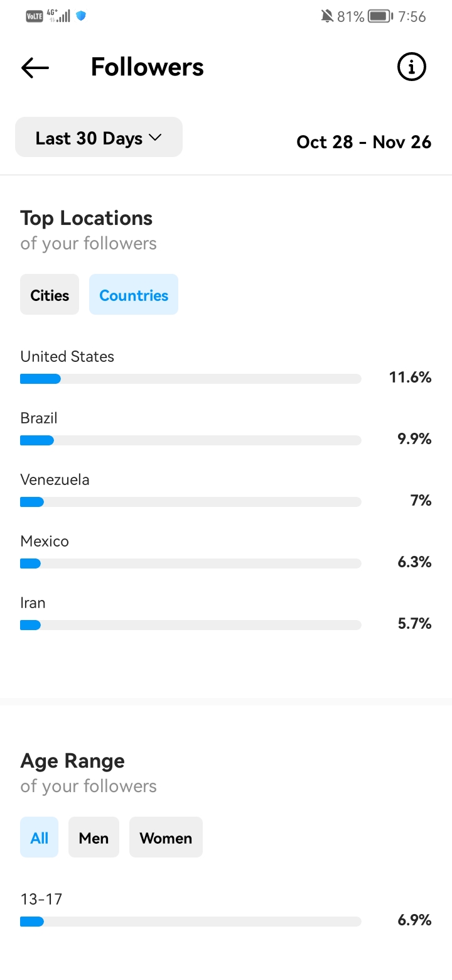
Task: Tap the VoLTE indicator icon
Action: 35,16
